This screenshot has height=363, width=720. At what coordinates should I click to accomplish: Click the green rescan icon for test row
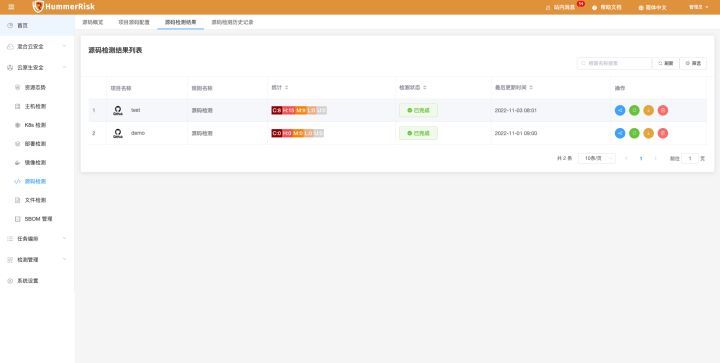[x=634, y=110]
